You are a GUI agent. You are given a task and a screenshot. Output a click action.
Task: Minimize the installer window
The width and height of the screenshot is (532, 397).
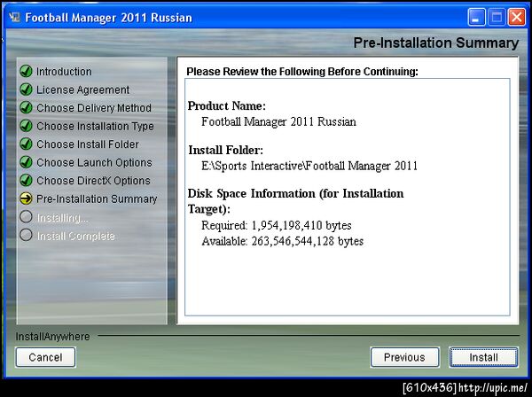[x=475, y=17]
